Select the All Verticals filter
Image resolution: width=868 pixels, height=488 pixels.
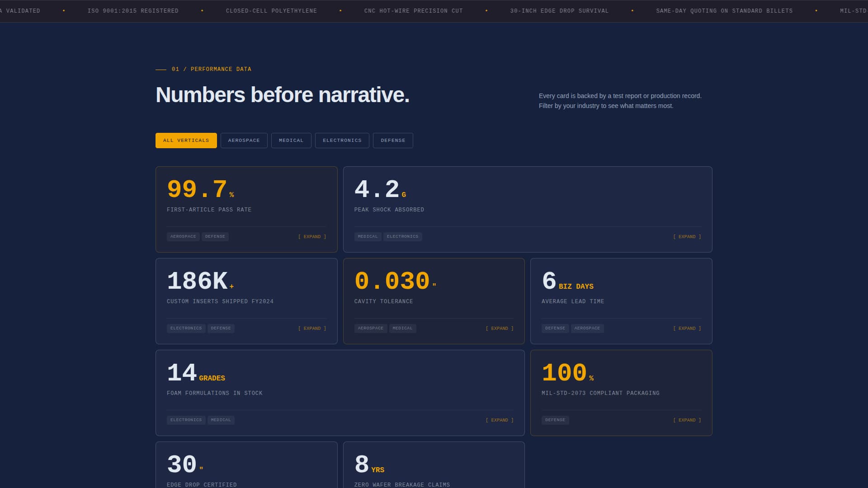click(x=186, y=141)
